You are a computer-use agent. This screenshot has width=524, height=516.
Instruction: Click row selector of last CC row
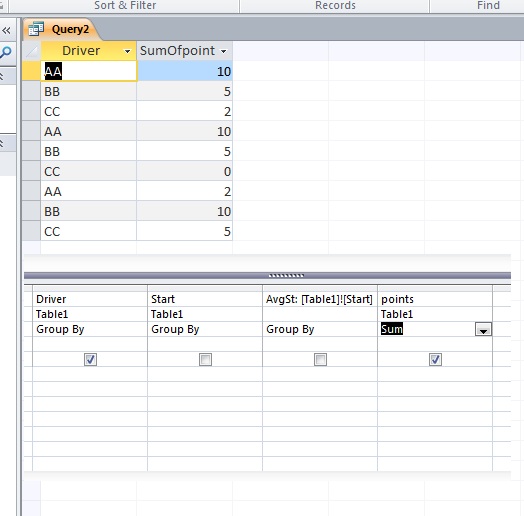(31, 231)
